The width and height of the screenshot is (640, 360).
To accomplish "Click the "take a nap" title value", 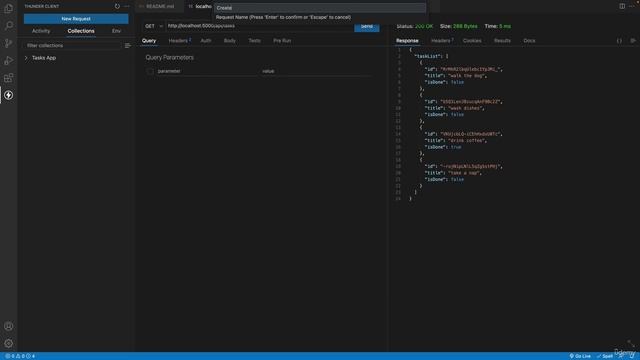I will point(464,173).
